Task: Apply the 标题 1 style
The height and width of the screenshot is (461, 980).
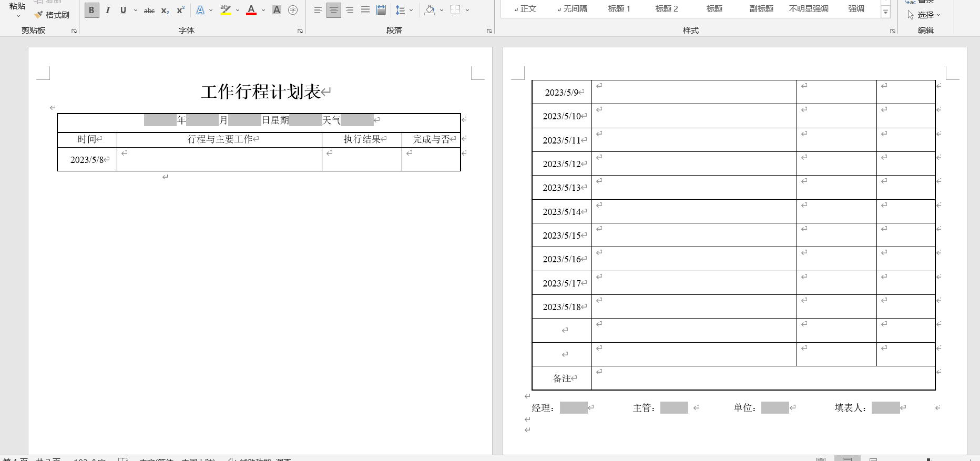Action: [619, 8]
